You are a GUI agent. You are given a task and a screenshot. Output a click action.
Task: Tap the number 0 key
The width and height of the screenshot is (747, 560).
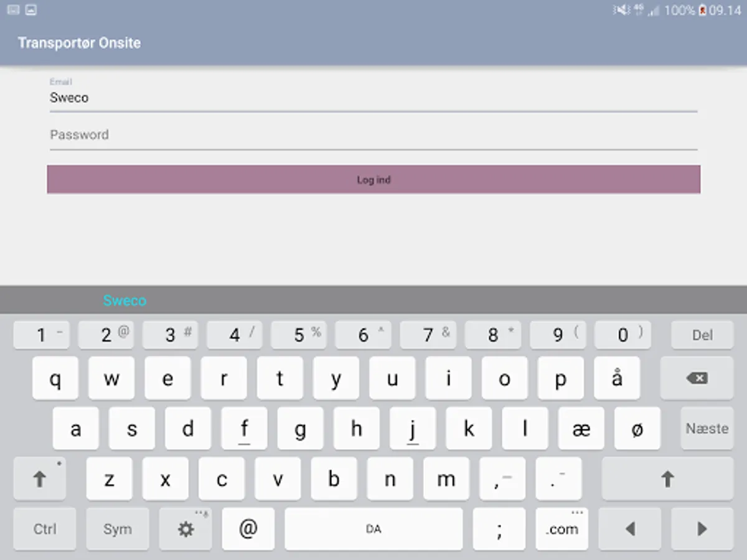622,335
